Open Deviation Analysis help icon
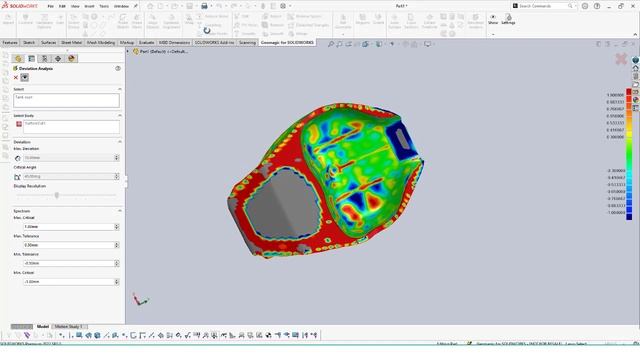This screenshot has height=360, width=640. [x=118, y=69]
